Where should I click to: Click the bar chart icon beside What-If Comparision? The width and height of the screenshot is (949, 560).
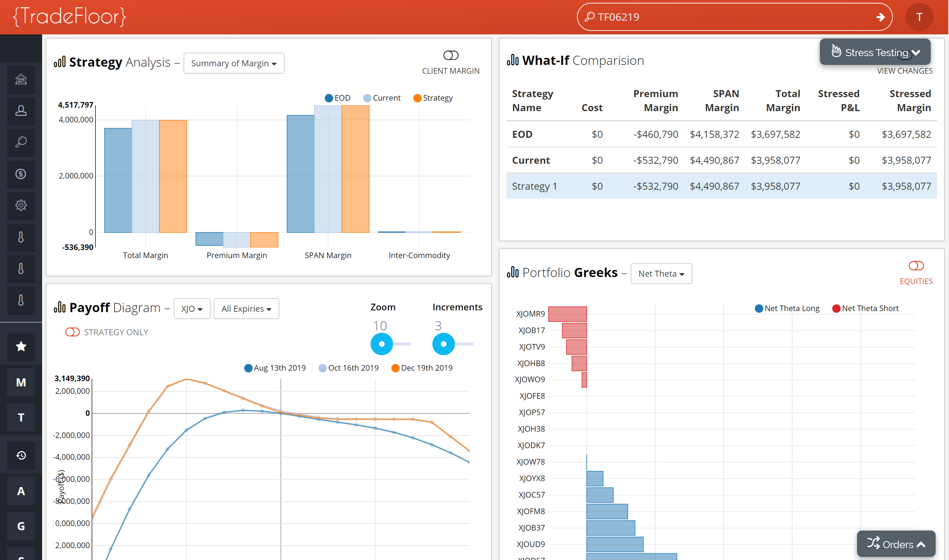click(x=512, y=60)
